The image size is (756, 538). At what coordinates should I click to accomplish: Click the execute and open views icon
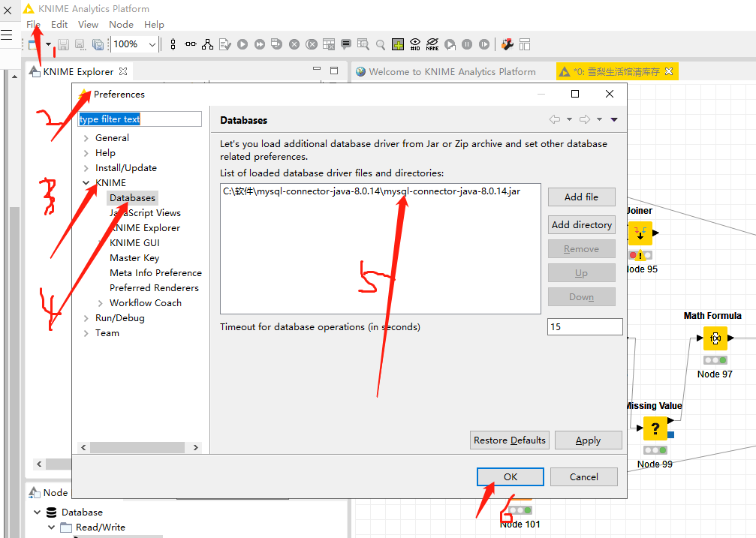click(277, 44)
